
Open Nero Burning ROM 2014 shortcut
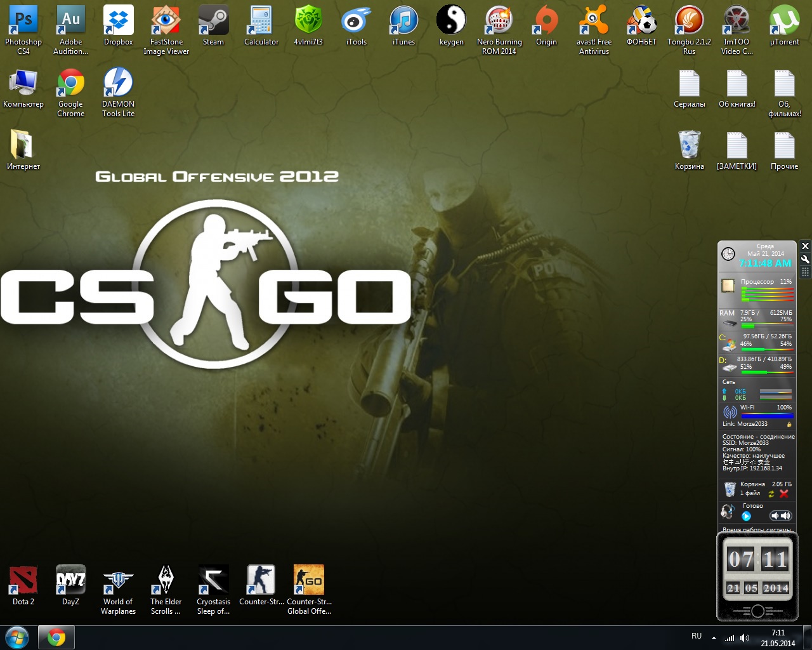pyautogui.click(x=499, y=22)
